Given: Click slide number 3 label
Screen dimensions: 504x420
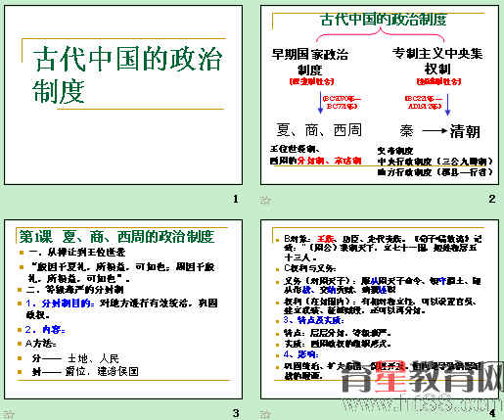Looking at the screenshot, I should point(236,413).
